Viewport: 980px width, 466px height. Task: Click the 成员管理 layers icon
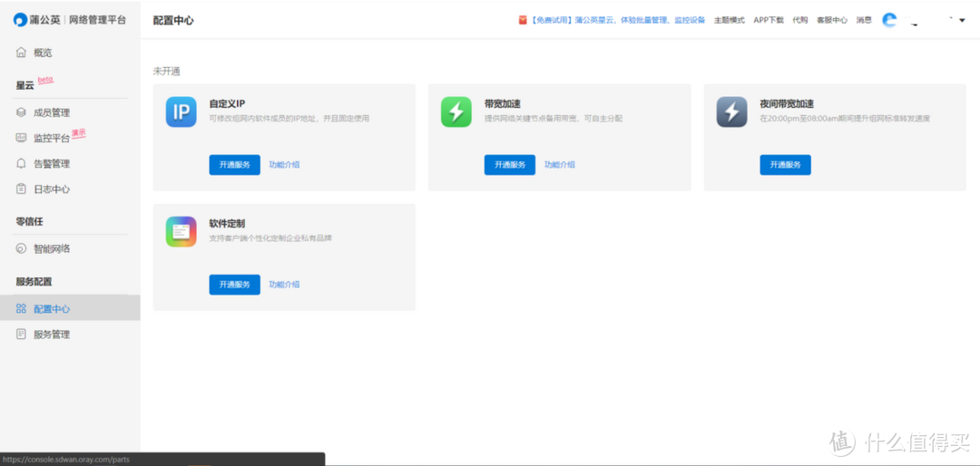tap(21, 112)
